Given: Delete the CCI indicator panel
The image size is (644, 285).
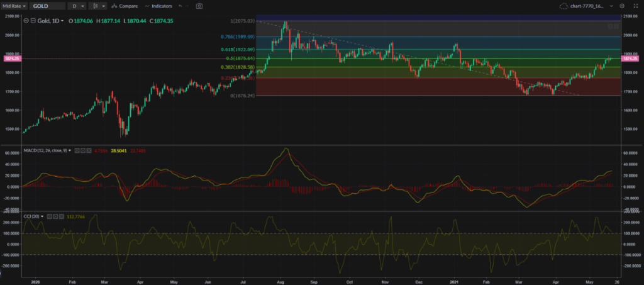Looking at the screenshot, I should click(x=62, y=216).
